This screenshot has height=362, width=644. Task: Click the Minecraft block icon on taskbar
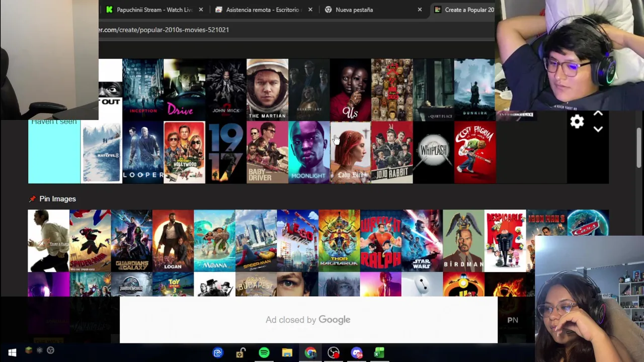[29, 350]
